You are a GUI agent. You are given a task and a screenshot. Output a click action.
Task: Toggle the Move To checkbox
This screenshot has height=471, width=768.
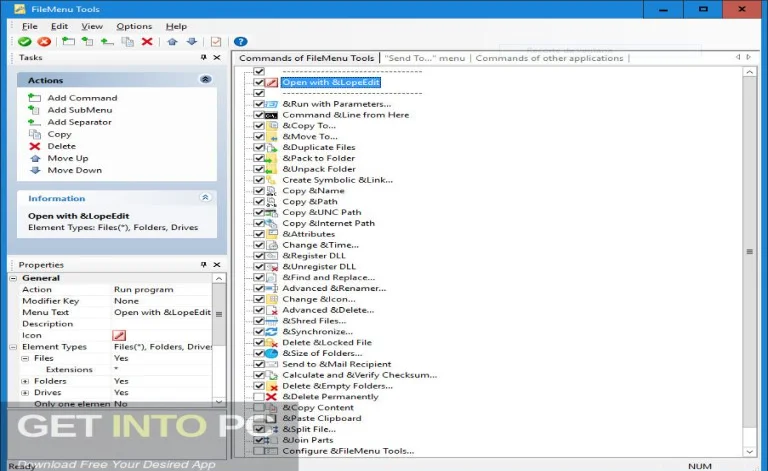259,137
